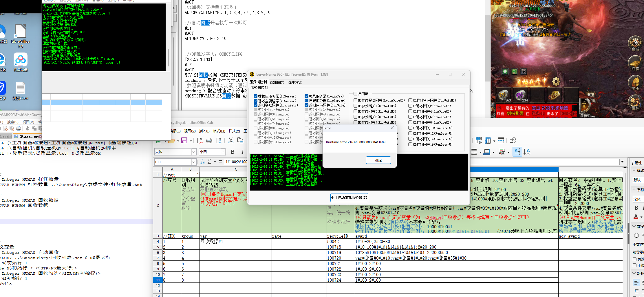644x297 pixels.
Task: Uncheck 游戏角色网关(SelGate) checkbox
Action: [x=306, y=105]
